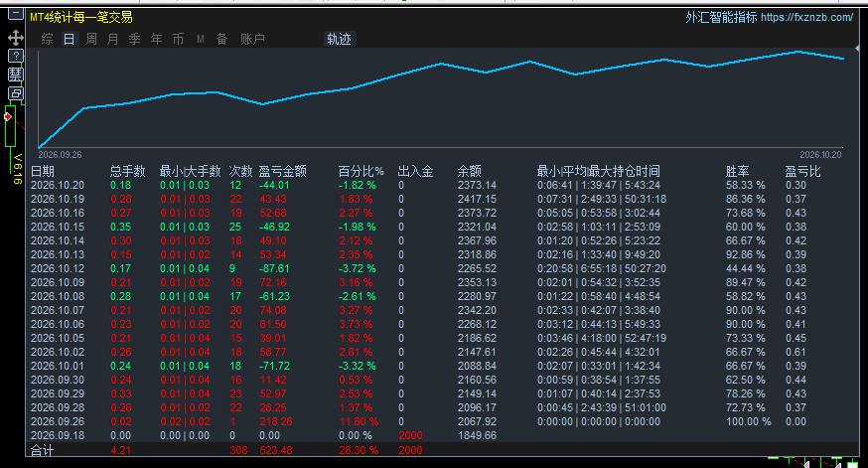868x468 pixels.
Task: Click the 100.00 % win rate cell
Action: coord(749,421)
